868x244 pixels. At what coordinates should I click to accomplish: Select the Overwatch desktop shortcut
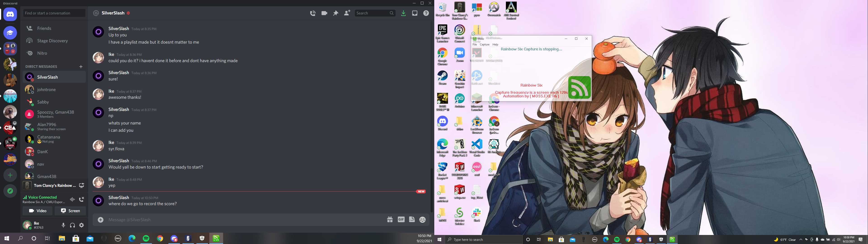click(494, 9)
